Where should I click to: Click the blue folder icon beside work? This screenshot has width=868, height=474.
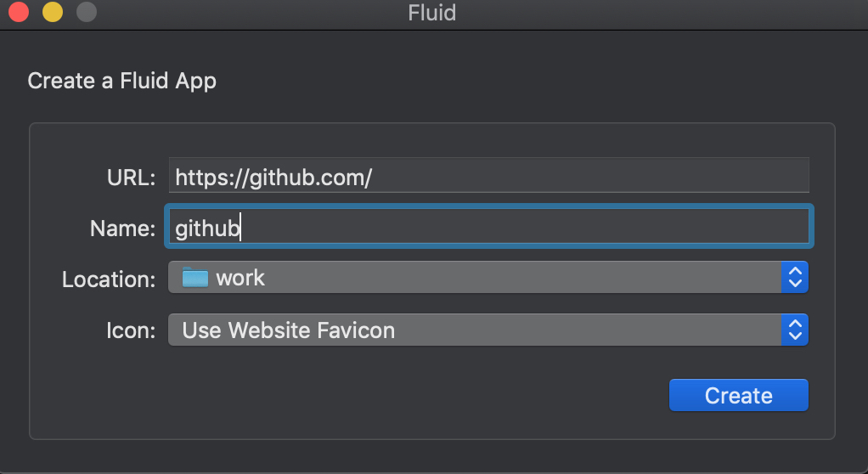tap(194, 277)
